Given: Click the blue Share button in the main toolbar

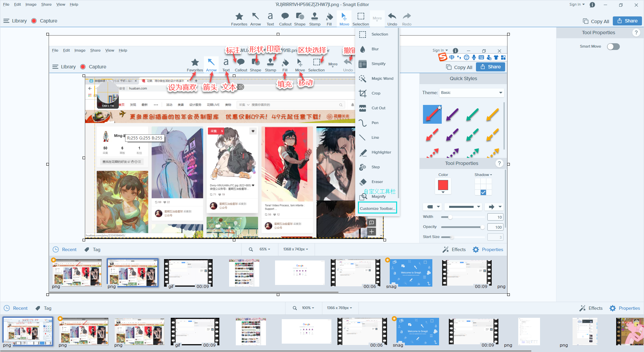Looking at the screenshot, I should 627,21.
